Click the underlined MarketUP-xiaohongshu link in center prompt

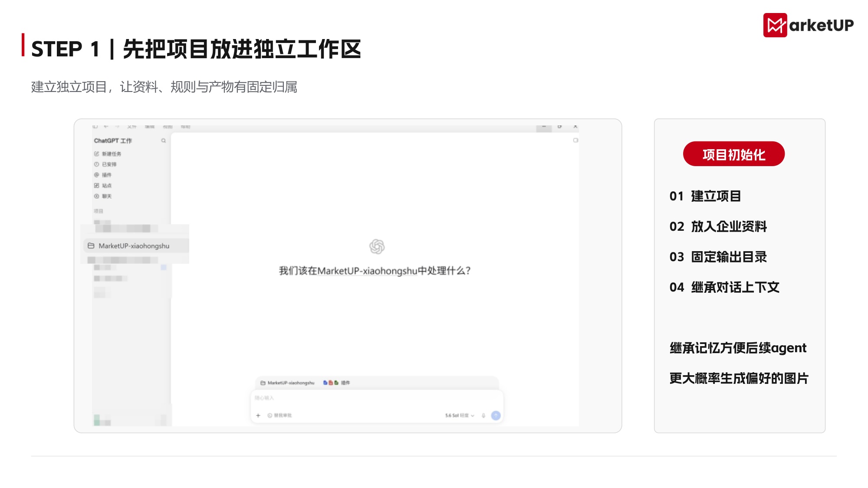[367, 271]
